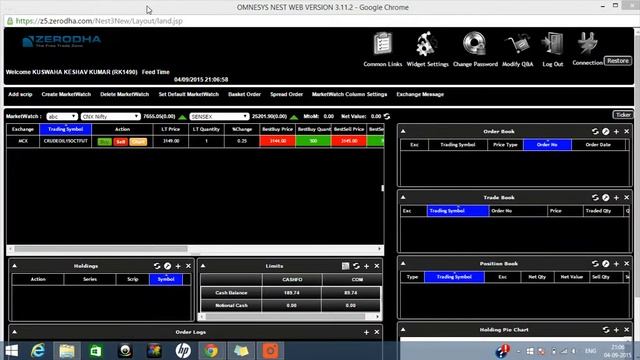
Task: Collapse the Order Logs panel triangle
Action: tap(14, 332)
